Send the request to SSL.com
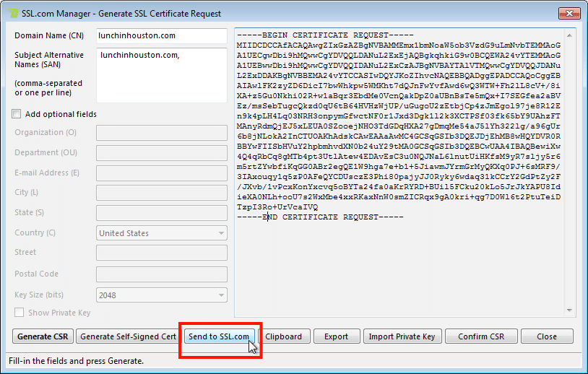The width and height of the screenshot is (588, 374). 219,336
